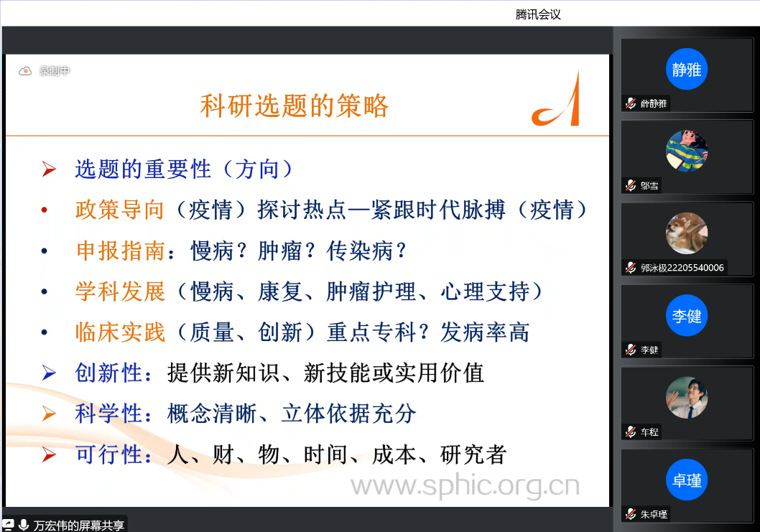
Task: Click the muted mic icon for 车程
Action: (631, 432)
